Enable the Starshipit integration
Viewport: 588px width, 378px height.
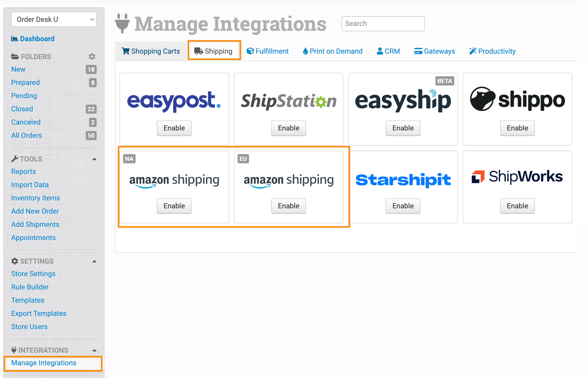403,206
